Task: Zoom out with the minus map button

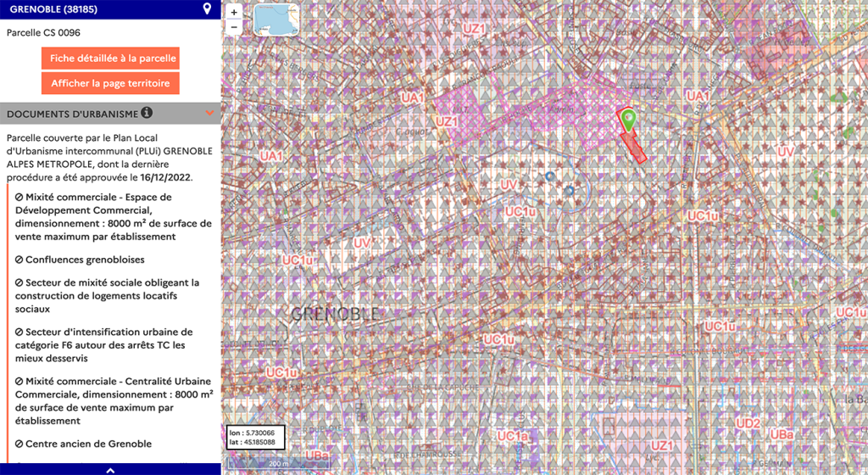Action: click(x=235, y=27)
